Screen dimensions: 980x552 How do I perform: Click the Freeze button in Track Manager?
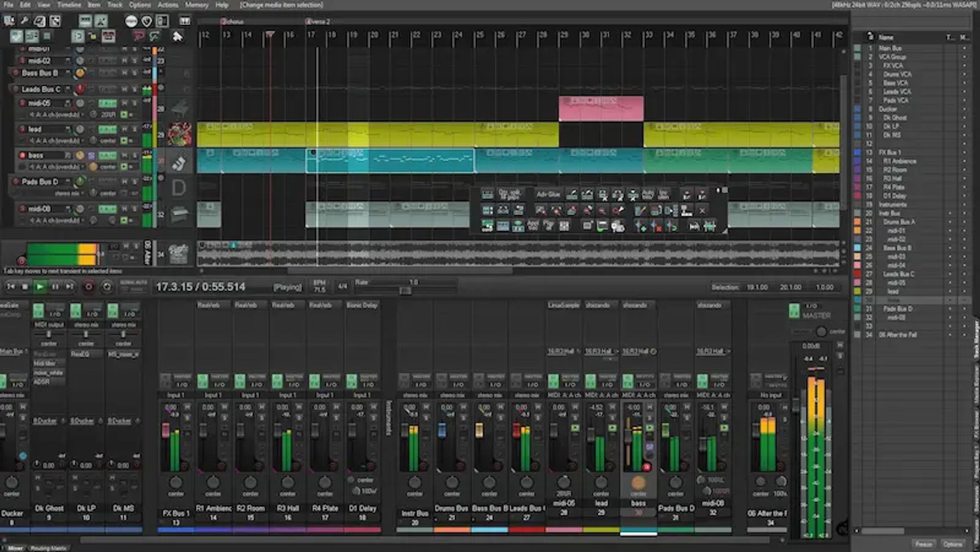pos(923,544)
